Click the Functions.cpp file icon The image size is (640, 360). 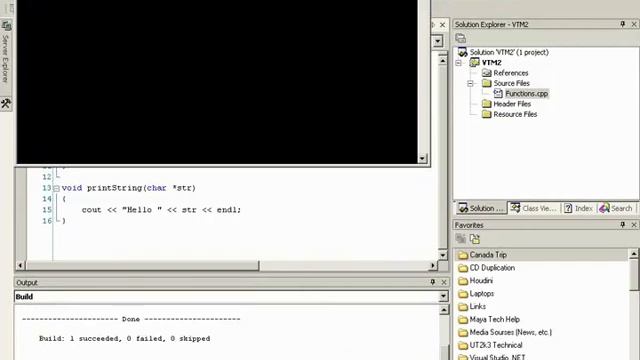(498, 93)
